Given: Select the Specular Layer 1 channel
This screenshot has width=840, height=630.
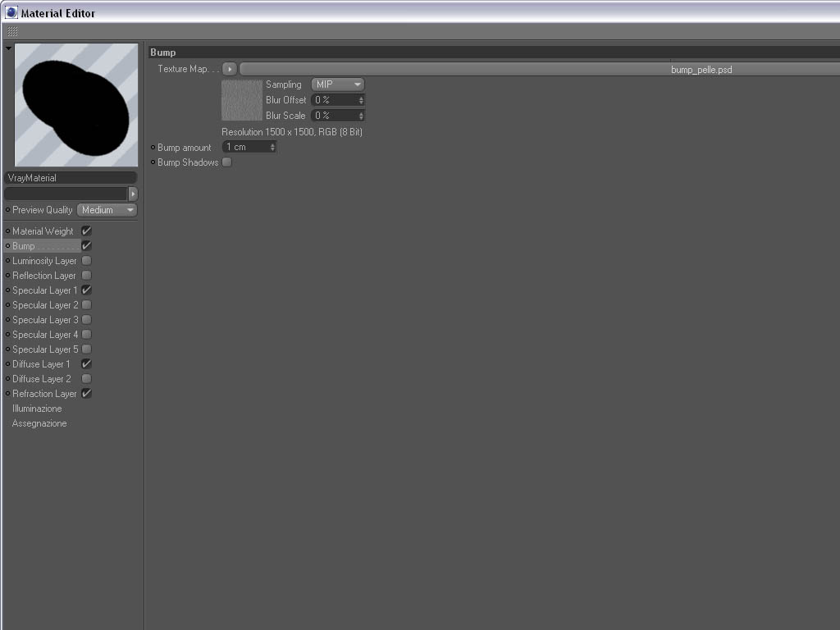Looking at the screenshot, I should pyautogui.click(x=45, y=290).
